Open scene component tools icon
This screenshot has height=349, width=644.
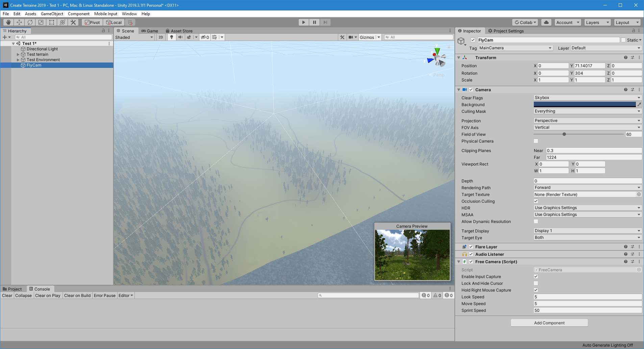pyautogui.click(x=342, y=37)
